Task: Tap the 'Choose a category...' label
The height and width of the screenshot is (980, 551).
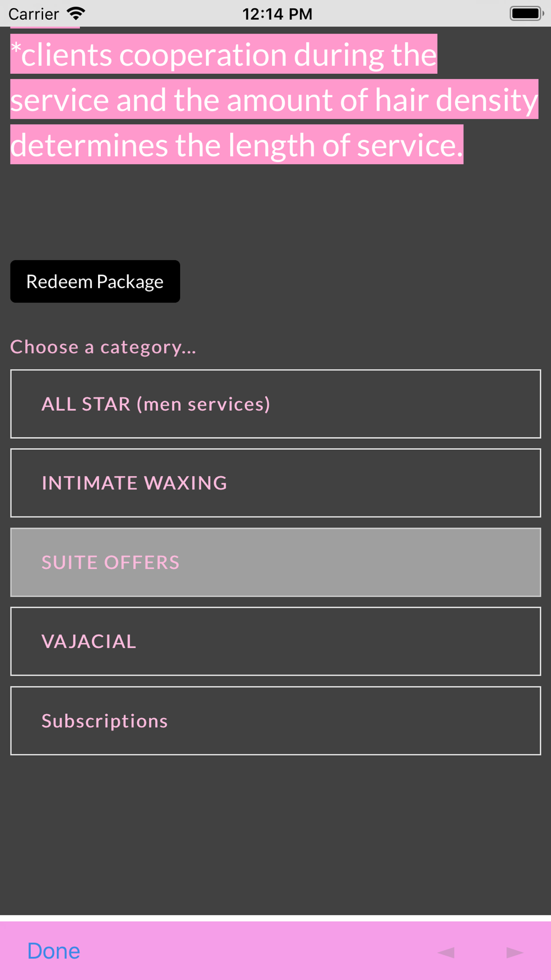Action: coord(103,347)
